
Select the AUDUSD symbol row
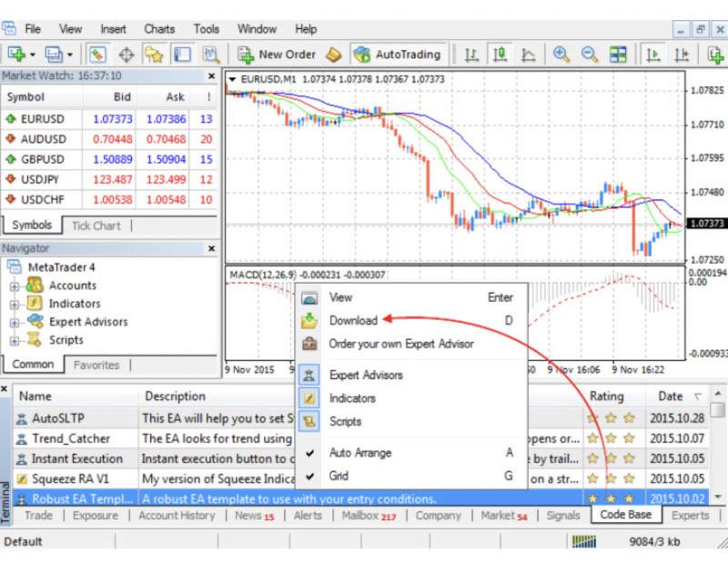pos(108,139)
